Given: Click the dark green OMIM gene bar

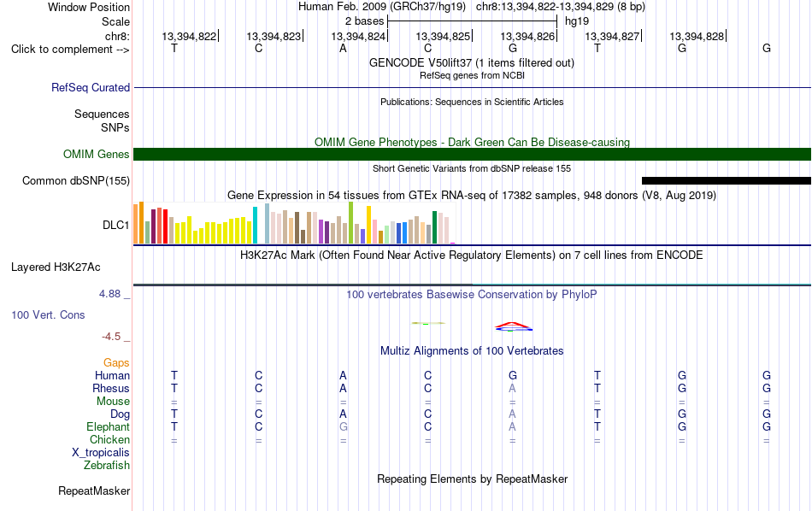Looking at the screenshot, I should (472, 155).
